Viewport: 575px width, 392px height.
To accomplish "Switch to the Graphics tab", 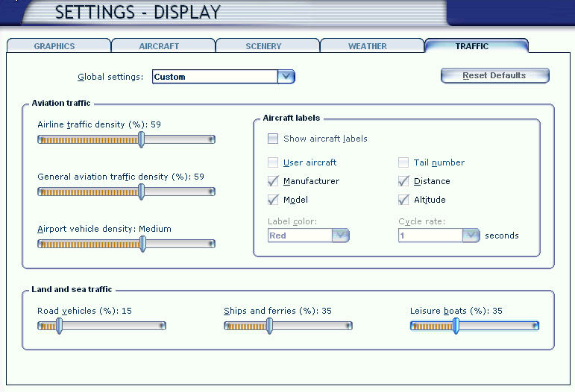I will pyautogui.click(x=54, y=46).
